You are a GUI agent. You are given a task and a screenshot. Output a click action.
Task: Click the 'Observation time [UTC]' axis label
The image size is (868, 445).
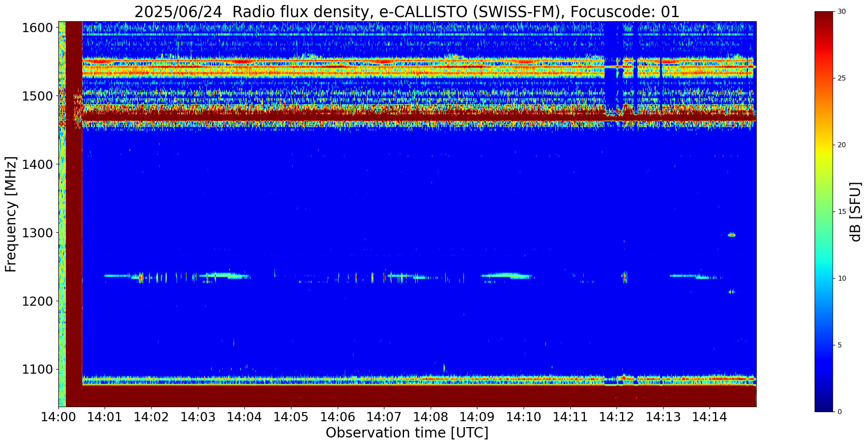tap(407, 433)
